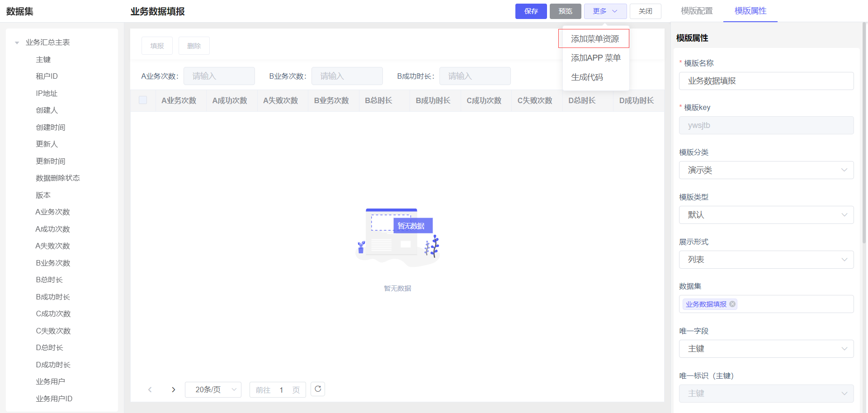Click the refresh icon in pagination bar
The image size is (868, 413).
(318, 389)
